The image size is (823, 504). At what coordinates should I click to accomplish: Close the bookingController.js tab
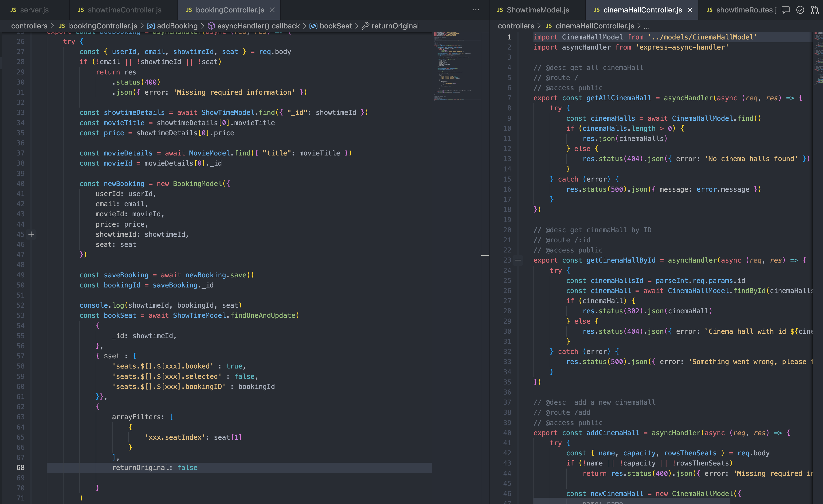272,10
